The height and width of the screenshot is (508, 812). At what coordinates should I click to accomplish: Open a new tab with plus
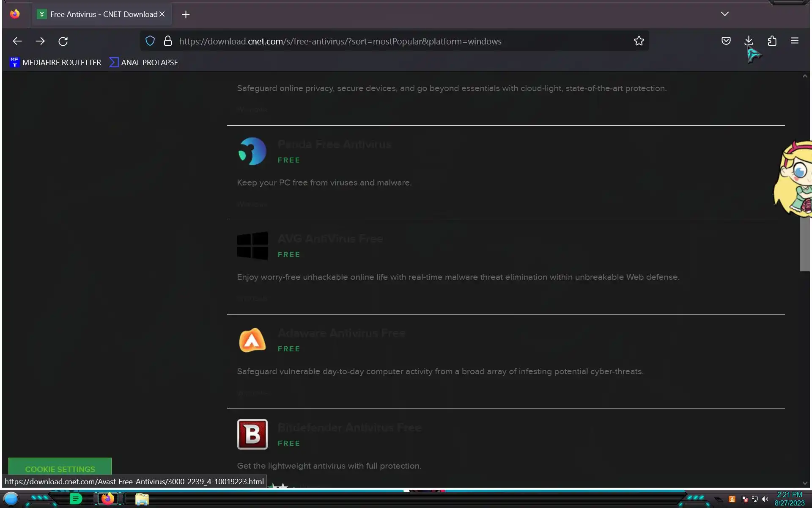(x=186, y=14)
